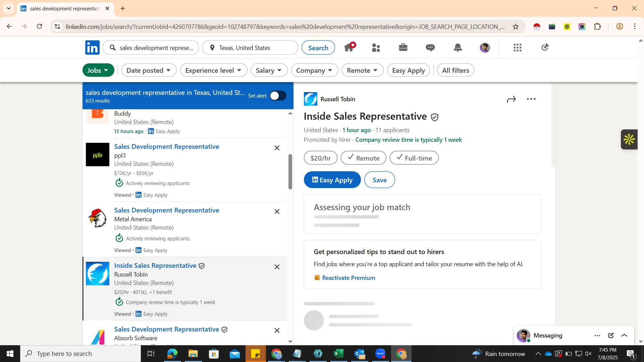Open Company filter dropdown
The image size is (644, 362).
pos(315,70)
